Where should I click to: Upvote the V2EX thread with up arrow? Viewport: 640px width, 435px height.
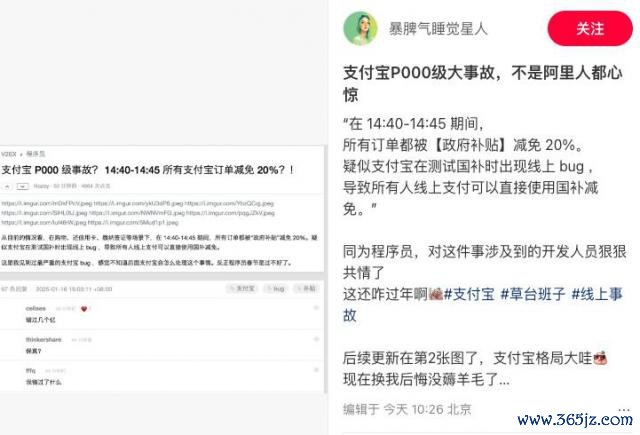tap(7, 186)
